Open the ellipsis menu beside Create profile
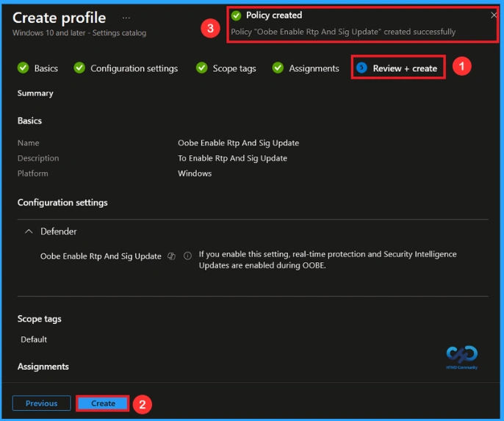The width and height of the screenshot is (504, 421). point(126,18)
